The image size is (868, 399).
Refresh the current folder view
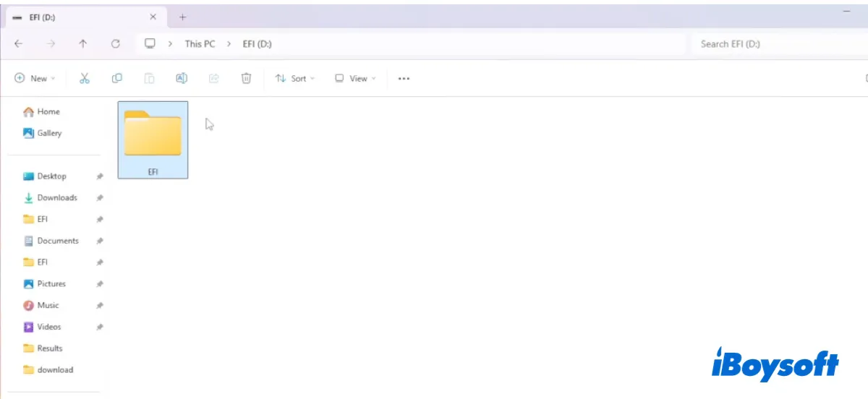116,44
